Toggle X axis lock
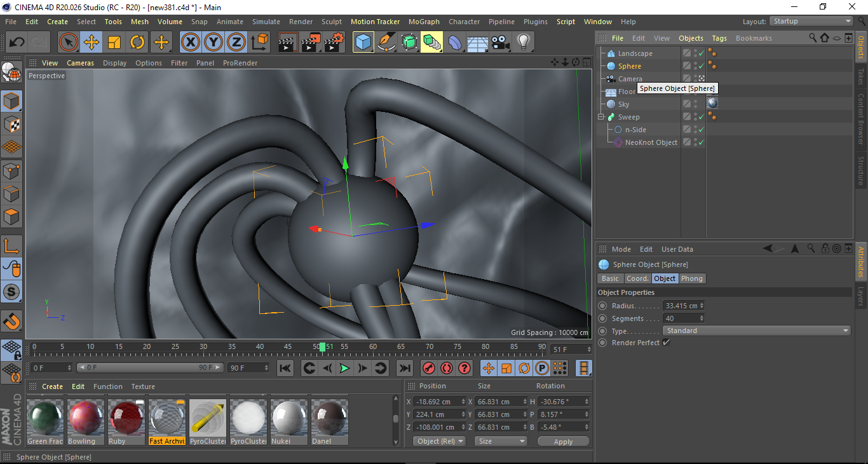Image resolution: width=868 pixels, height=464 pixels. 190,43
